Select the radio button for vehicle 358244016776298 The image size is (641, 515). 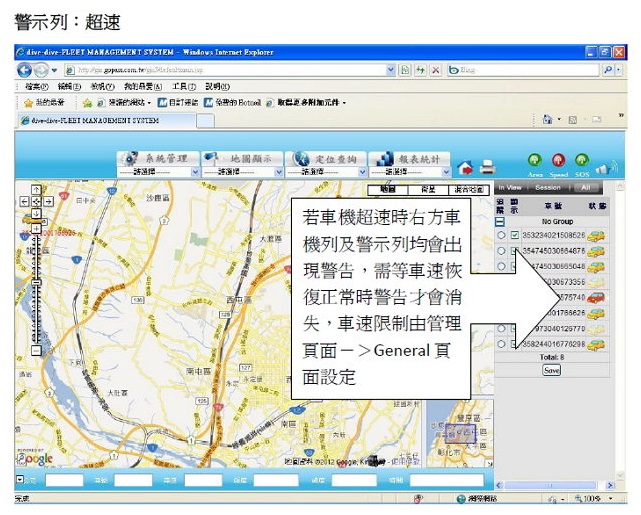pos(501,344)
